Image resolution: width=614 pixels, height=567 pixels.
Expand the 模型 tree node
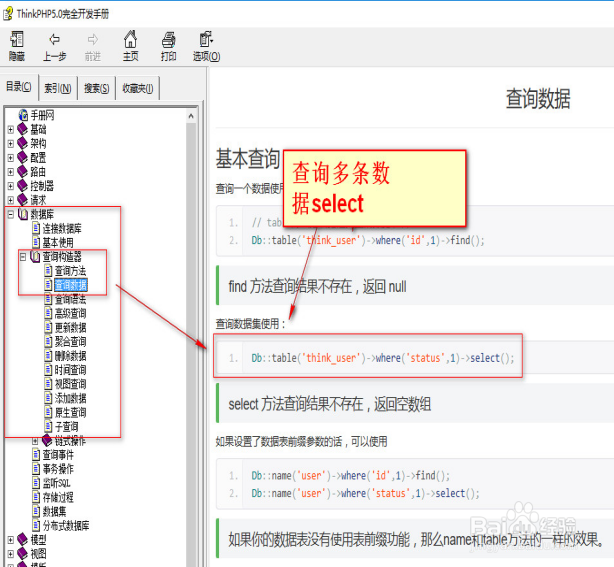tap(11, 540)
